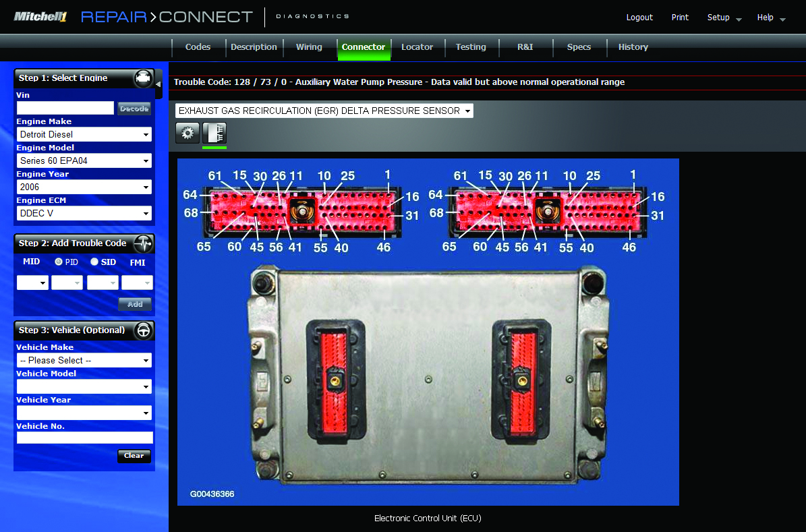Open the settings gear icon on the Connector toolbar
The height and width of the screenshot is (532, 806).
click(188, 132)
